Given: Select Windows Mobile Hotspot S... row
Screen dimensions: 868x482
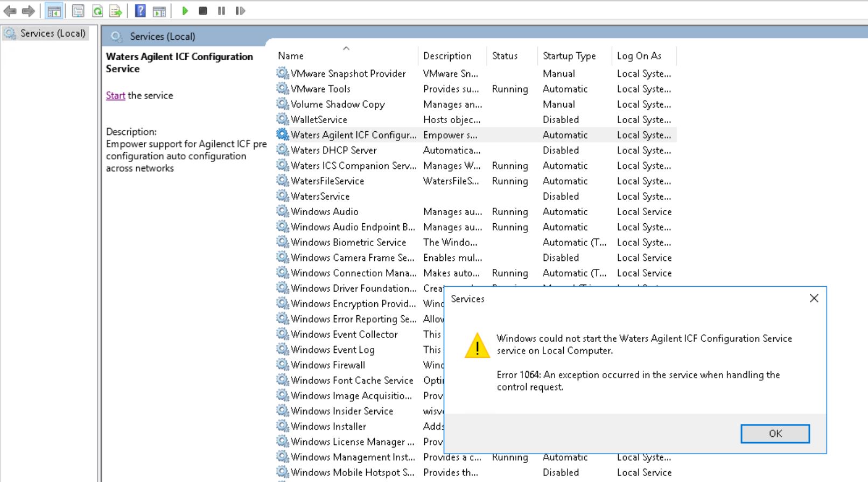Looking at the screenshot, I should click(475, 472).
